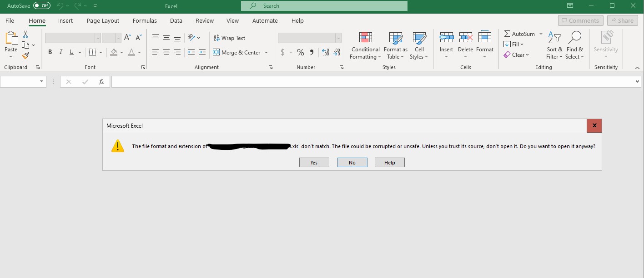Image resolution: width=644 pixels, height=278 pixels.
Task: Click the Increase Indent icon
Action: (x=202, y=52)
